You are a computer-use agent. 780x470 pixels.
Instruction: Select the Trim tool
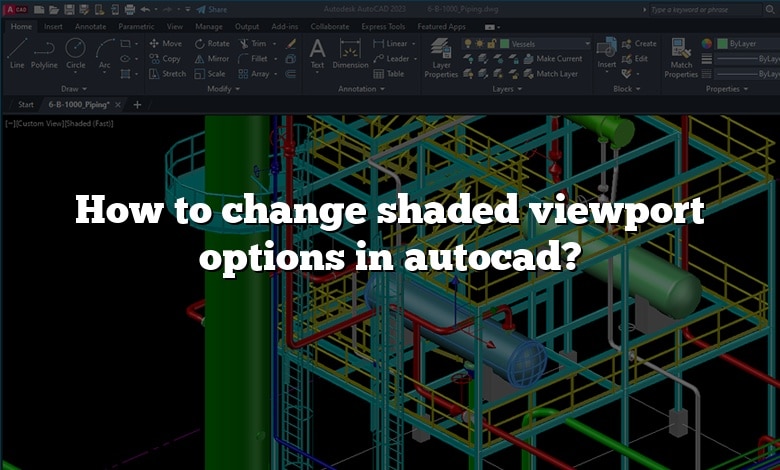tap(253, 44)
